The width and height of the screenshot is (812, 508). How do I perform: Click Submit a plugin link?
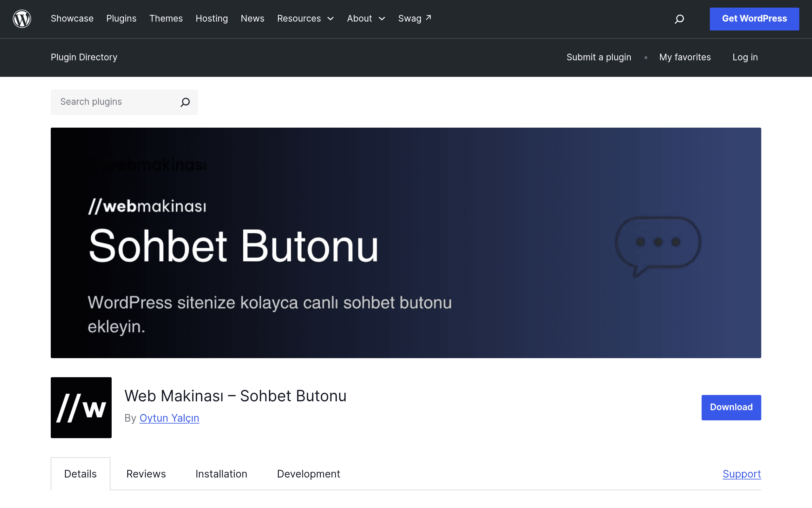point(599,57)
